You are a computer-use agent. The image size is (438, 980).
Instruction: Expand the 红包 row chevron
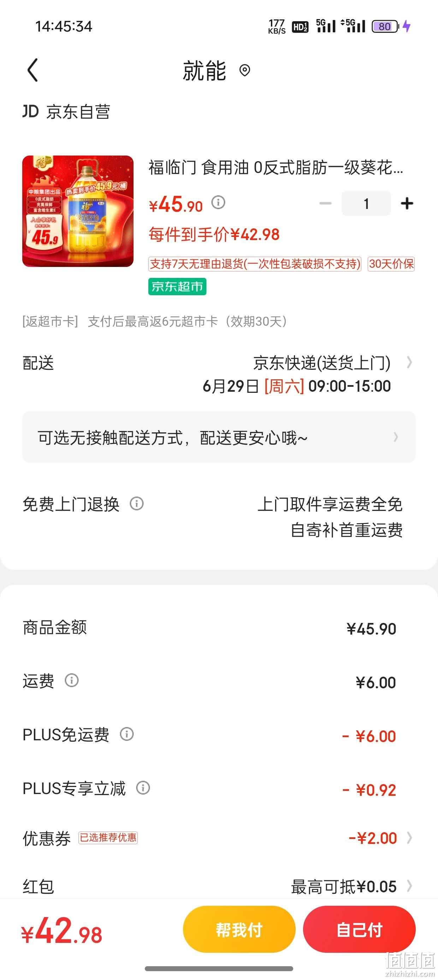point(409,886)
